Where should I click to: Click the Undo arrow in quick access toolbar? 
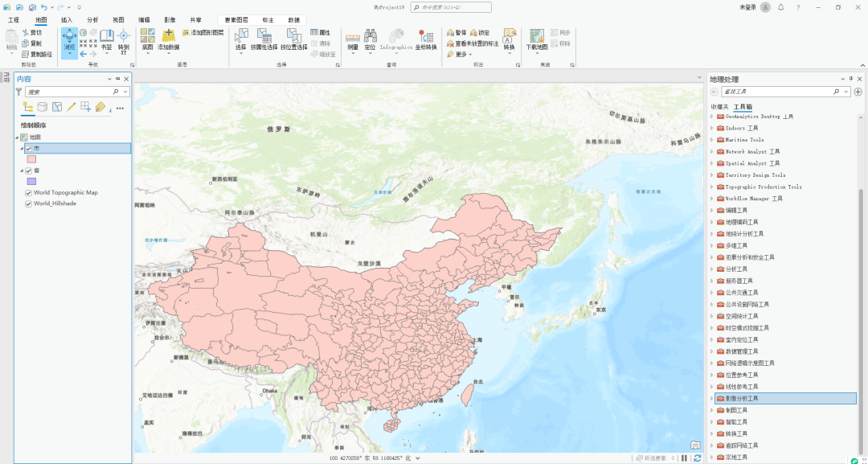point(43,7)
